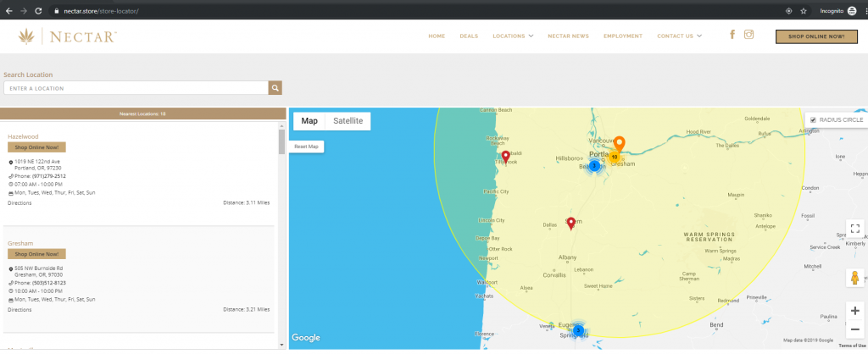Click the Nectar leaf logo
This screenshot has height=354, width=868.
[26, 36]
